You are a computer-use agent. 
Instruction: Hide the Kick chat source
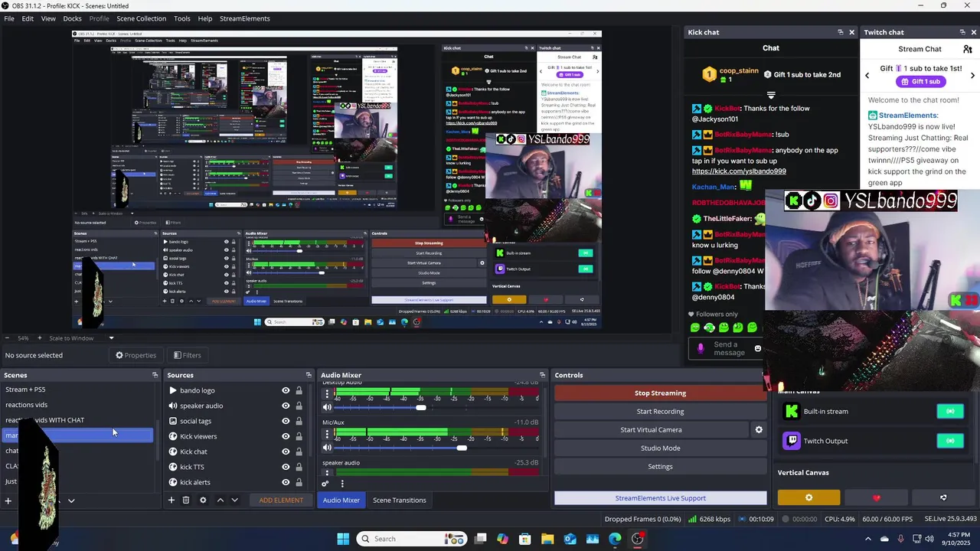[x=286, y=452]
